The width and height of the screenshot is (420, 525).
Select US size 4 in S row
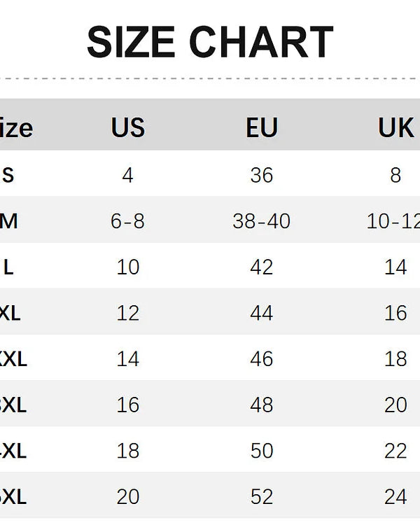(x=127, y=175)
